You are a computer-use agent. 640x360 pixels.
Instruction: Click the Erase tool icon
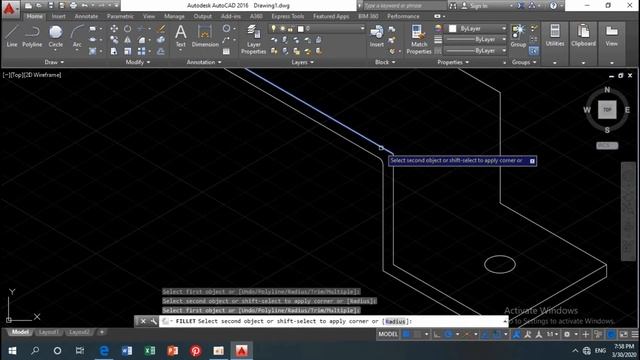click(x=161, y=29)
